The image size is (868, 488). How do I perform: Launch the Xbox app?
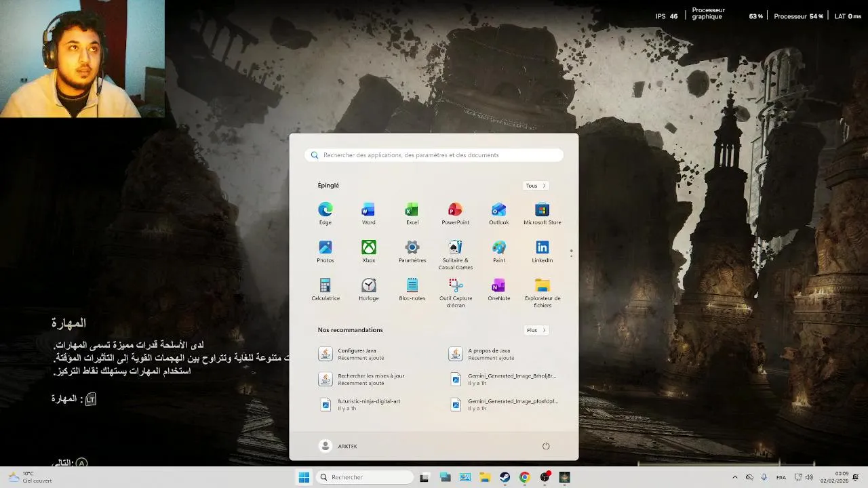tap(368, 251)
